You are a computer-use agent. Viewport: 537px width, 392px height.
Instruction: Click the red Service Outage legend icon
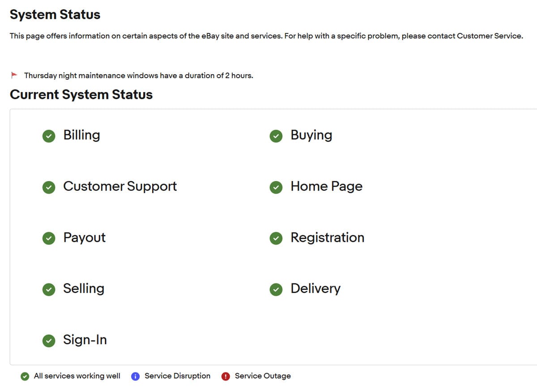pyautogui.click(x=226, y=376)
